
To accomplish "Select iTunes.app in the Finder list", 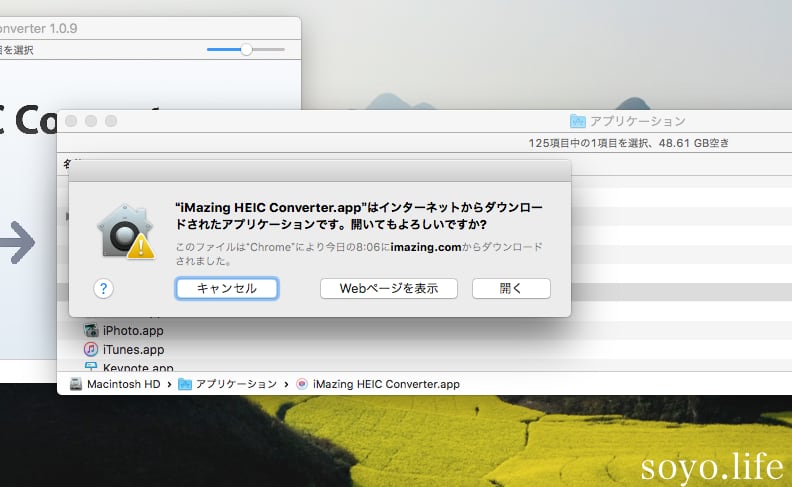I will [133, 349].
